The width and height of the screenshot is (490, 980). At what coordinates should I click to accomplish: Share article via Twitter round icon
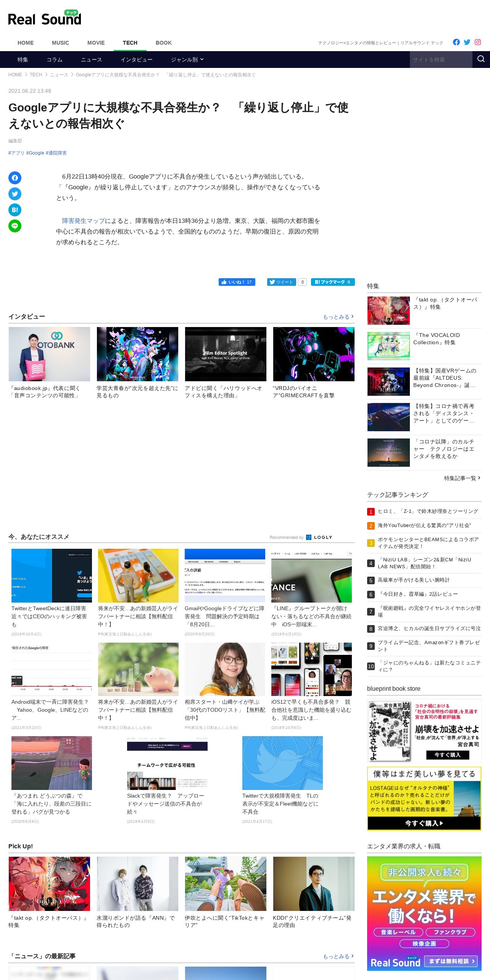click(x=15, y=194)
